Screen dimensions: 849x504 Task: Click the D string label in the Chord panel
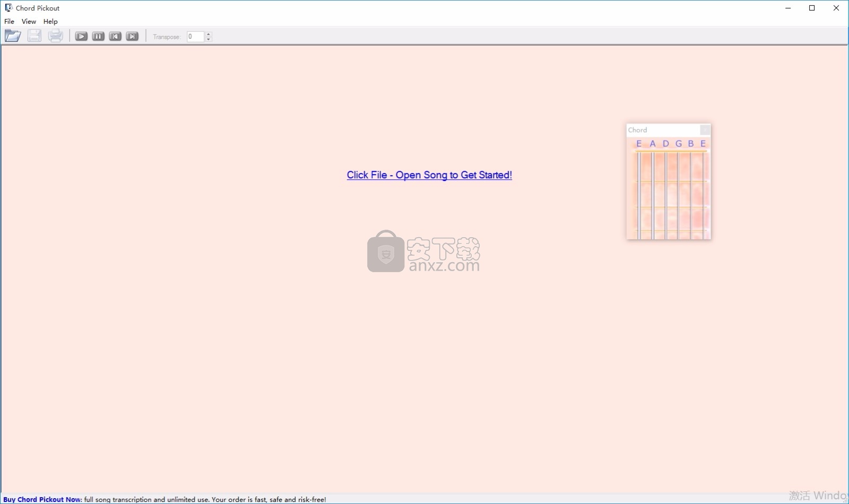pyautogui.click(x=666, y=144)
